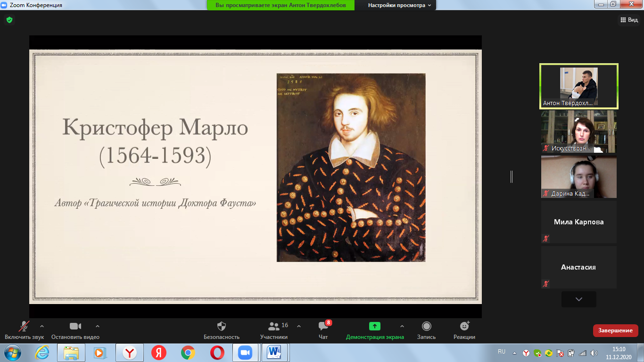Switch to Microsoft Word taskbar button
Viewport: 644px width, 362px height.
click(275, 353)
